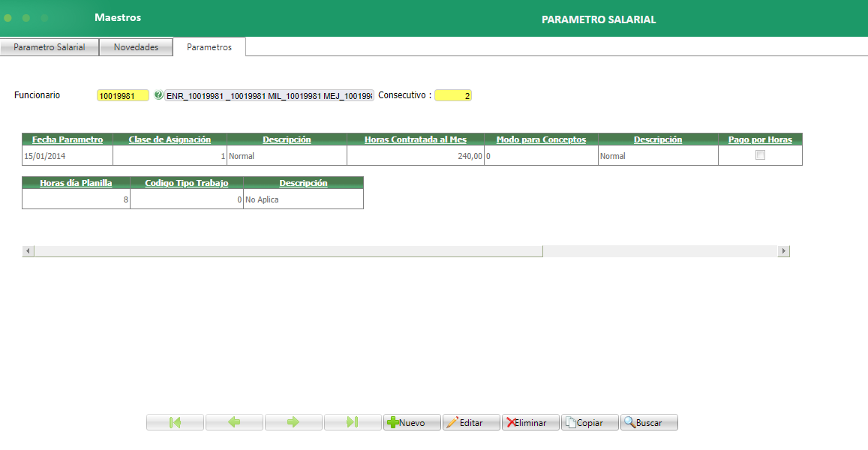
Task: Click the Buscar button
Action: tap(649, 422)
